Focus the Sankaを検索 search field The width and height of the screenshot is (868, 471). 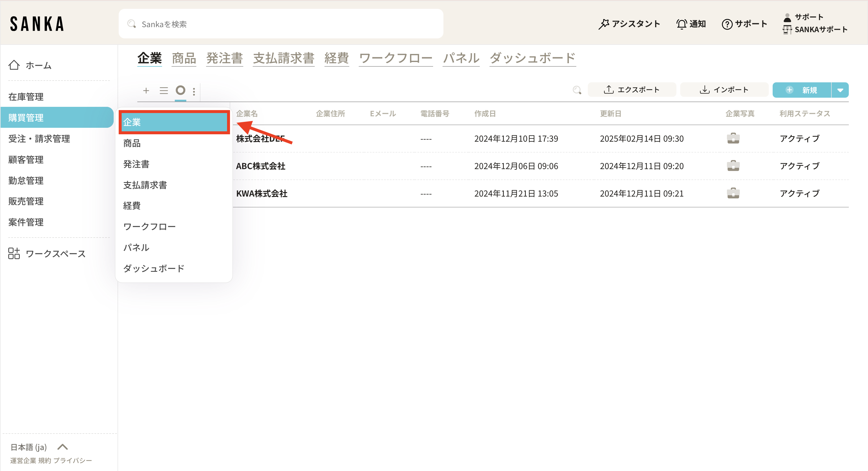[x=280, y=24]
